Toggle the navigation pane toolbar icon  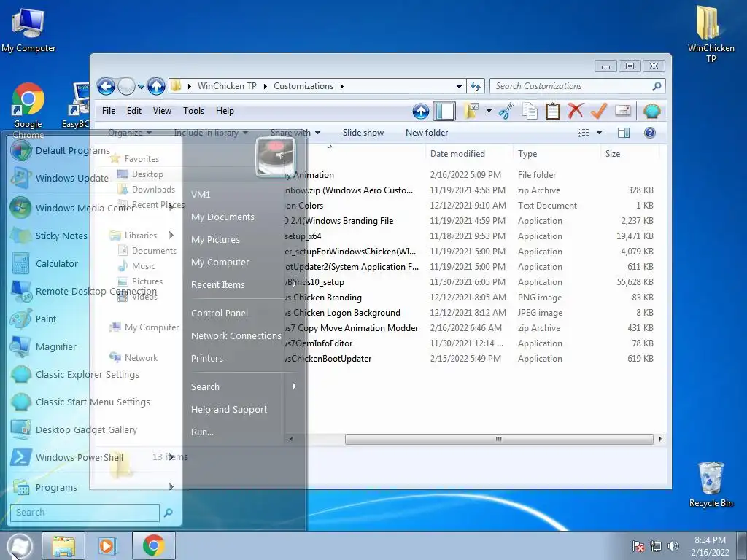(x=444, y=111)
